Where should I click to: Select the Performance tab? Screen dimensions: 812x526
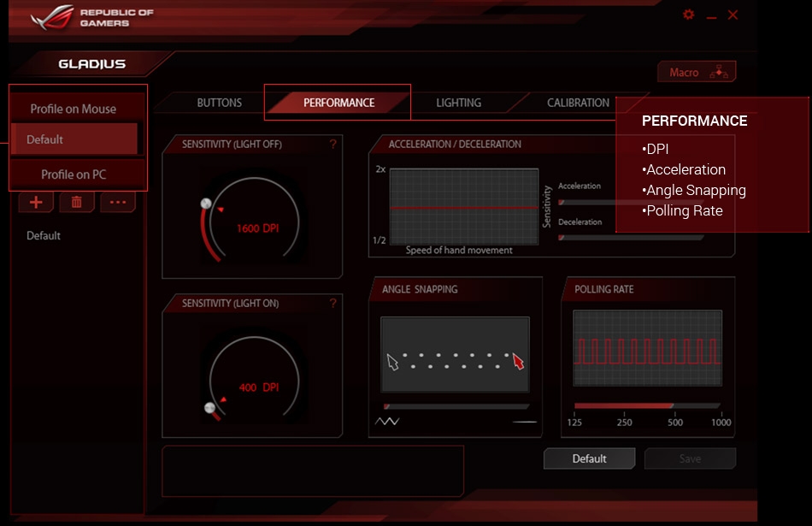tap(338, 103)
